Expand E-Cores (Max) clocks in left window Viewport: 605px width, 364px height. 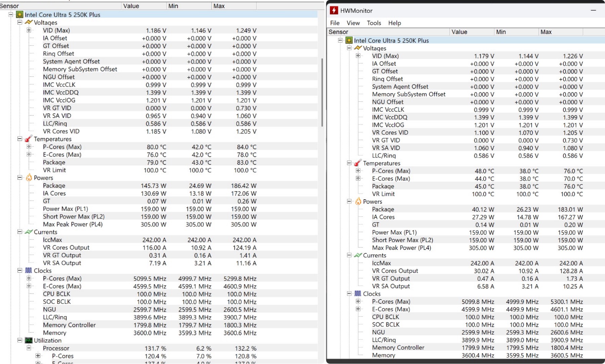[x=29, y=286]
